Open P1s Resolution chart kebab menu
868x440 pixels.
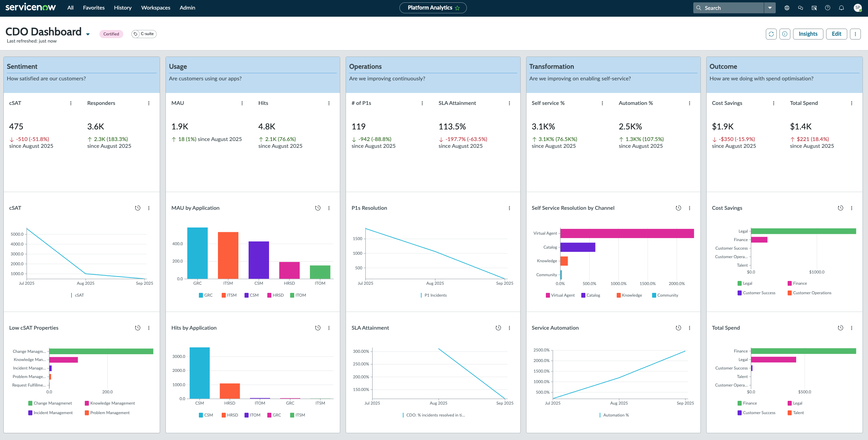[x=509, y=208]
